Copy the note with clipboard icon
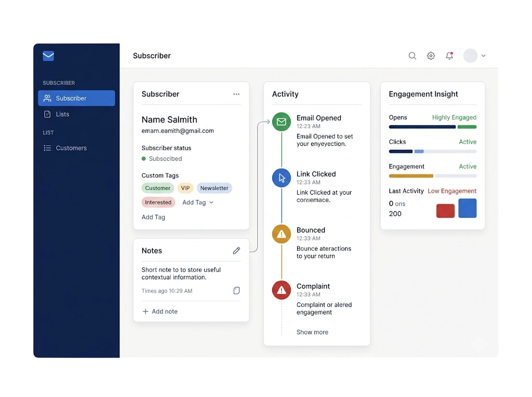 point(236,291)
